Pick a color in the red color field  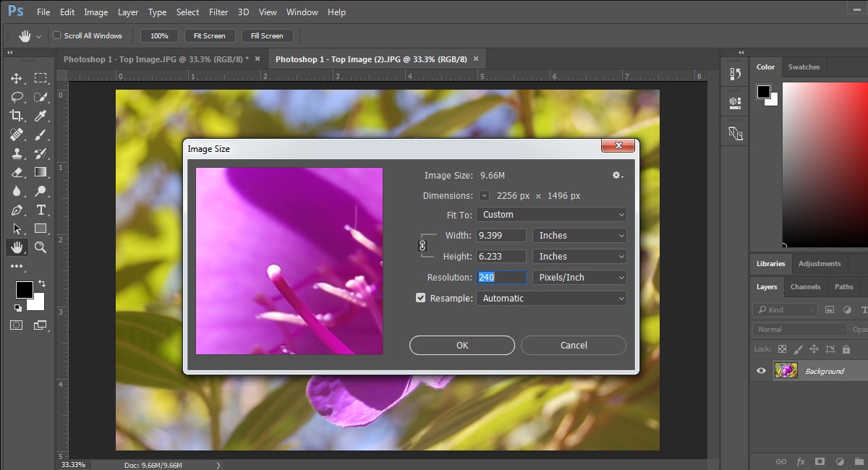coord(825,163)
